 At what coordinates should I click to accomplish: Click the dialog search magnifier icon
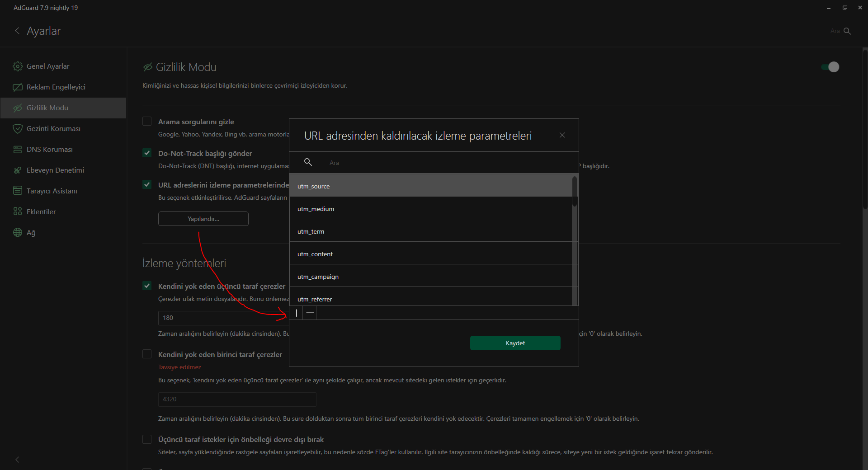(x=308, y=162)
